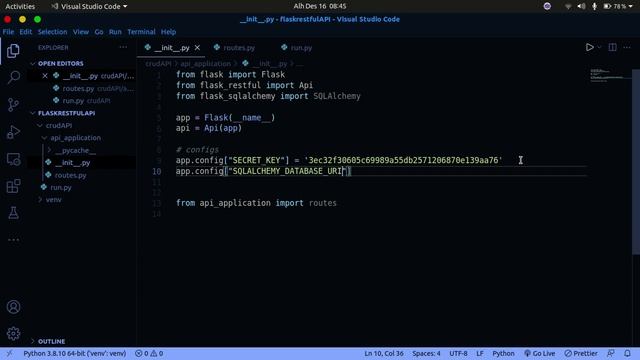Close __init__.py in Open Editors list
This screenshot has width=640, height=360.
(45, 76)
